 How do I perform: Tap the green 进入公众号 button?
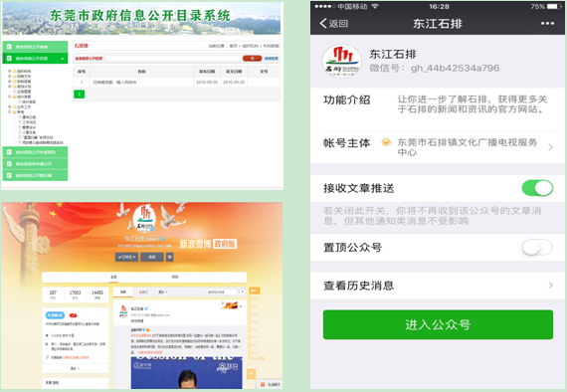tap(438, 324)
